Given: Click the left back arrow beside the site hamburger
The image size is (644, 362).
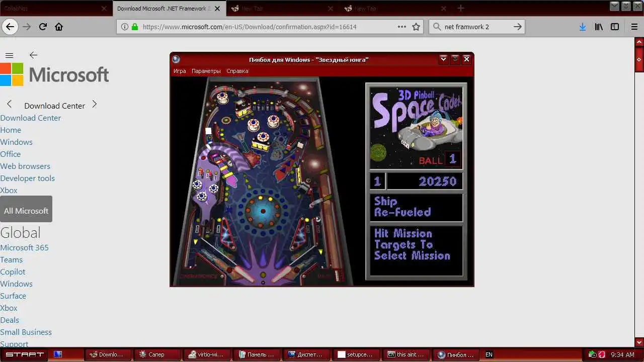Looking at the screenshot, I should click(33, 55).
